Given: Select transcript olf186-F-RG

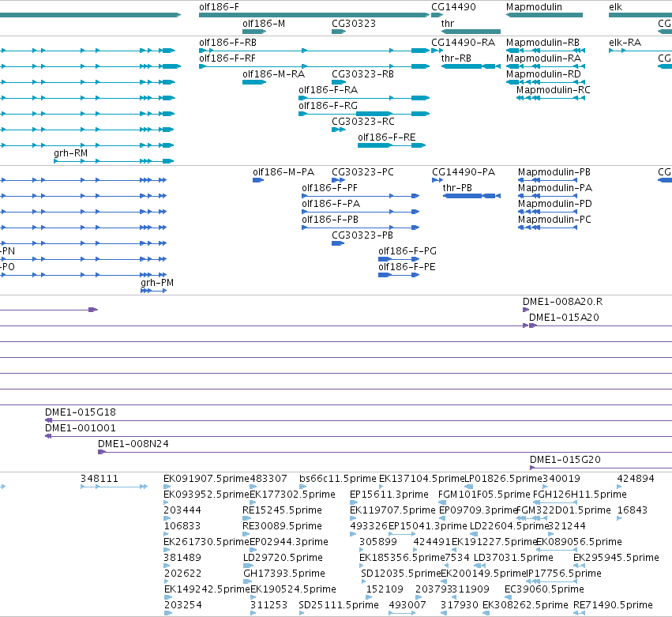Looking at the screenshot, I should 364,114.
